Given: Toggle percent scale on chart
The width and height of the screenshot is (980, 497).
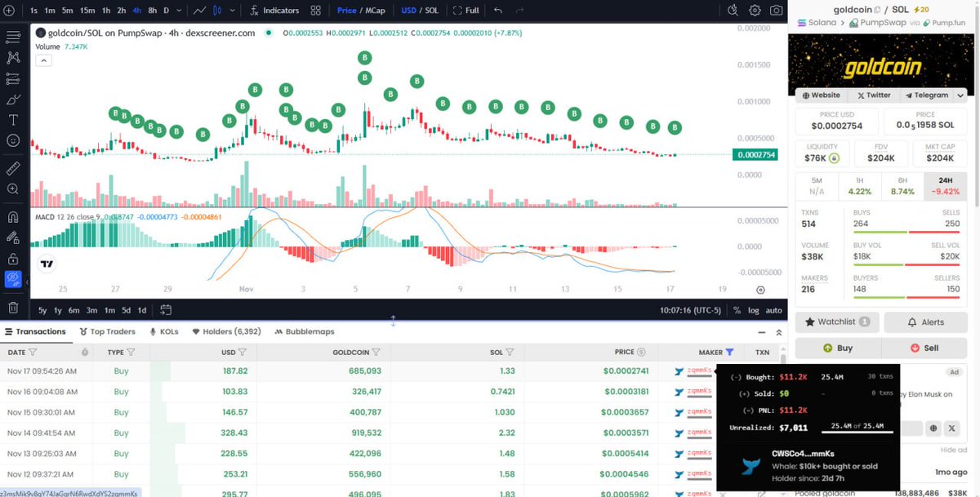Looking at the screenshot, I should (x=737, y=310).
